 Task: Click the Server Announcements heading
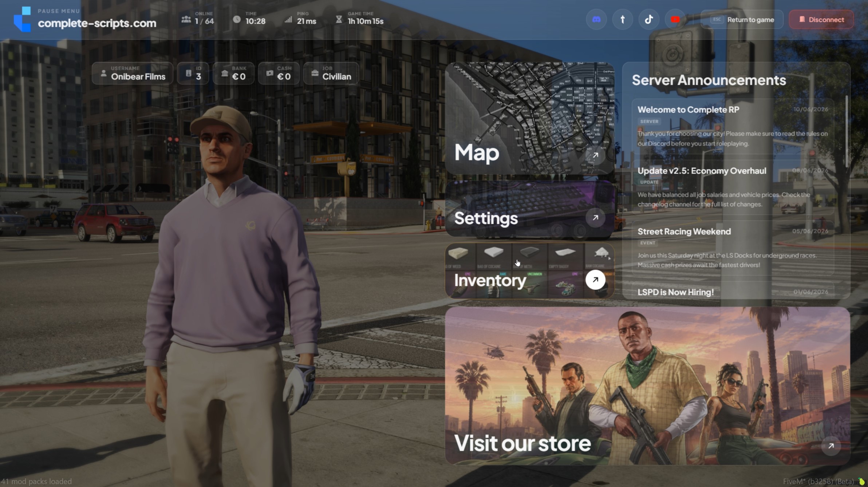709,80
